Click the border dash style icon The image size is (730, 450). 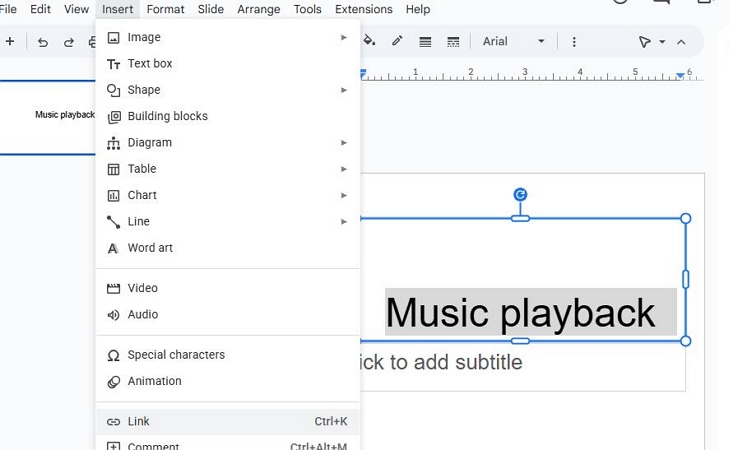point(453,42)
